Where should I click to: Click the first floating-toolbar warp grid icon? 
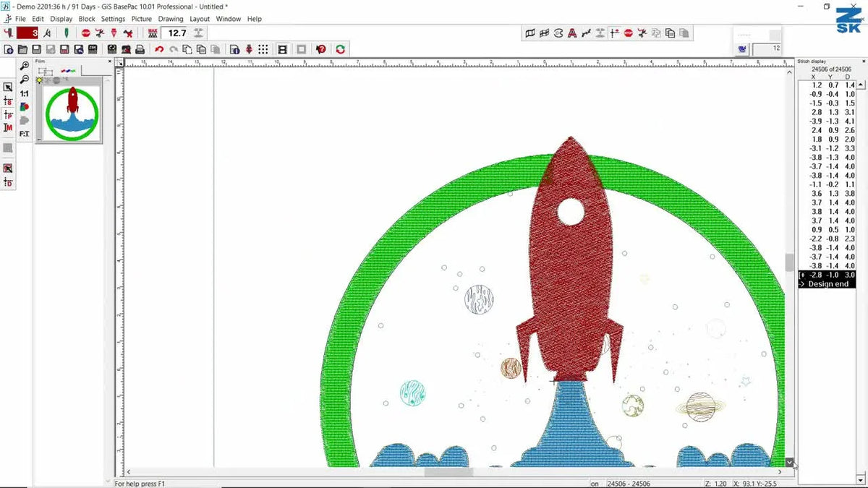pyautogui.click(x=529, y=33)
